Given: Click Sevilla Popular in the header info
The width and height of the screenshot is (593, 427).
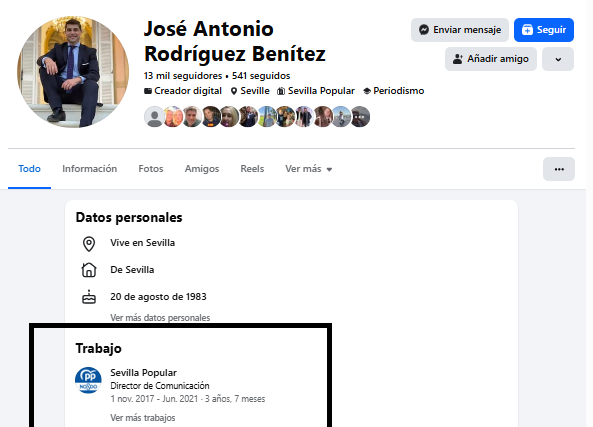Looking at the screenshot, I should pyautogui.click(x=321, y=91).
